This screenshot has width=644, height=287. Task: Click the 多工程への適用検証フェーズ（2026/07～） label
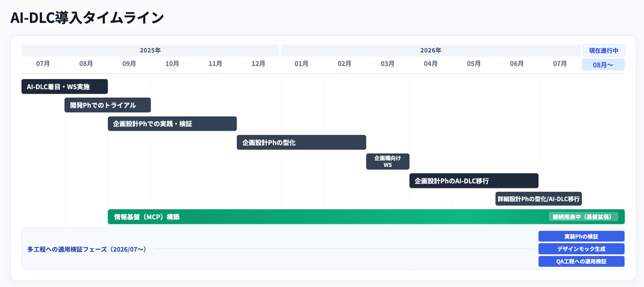pos(87,250)
